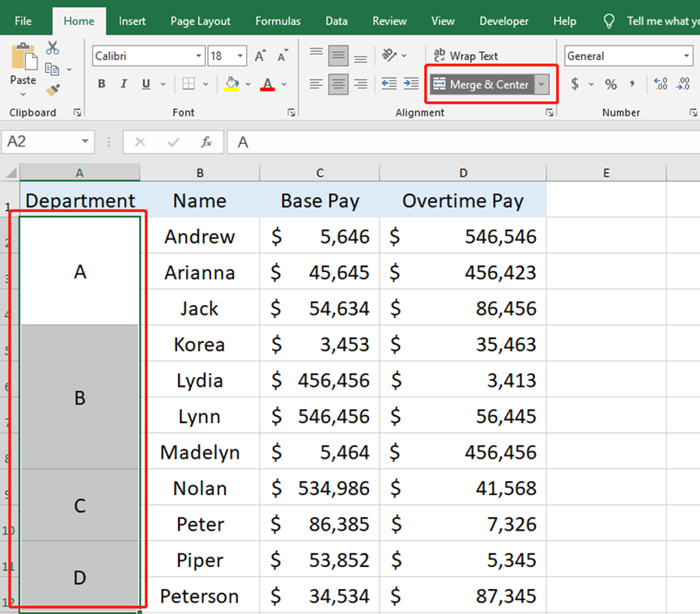Apply Percent Style from the Number group
700x614 pixels.
[610, 83]
